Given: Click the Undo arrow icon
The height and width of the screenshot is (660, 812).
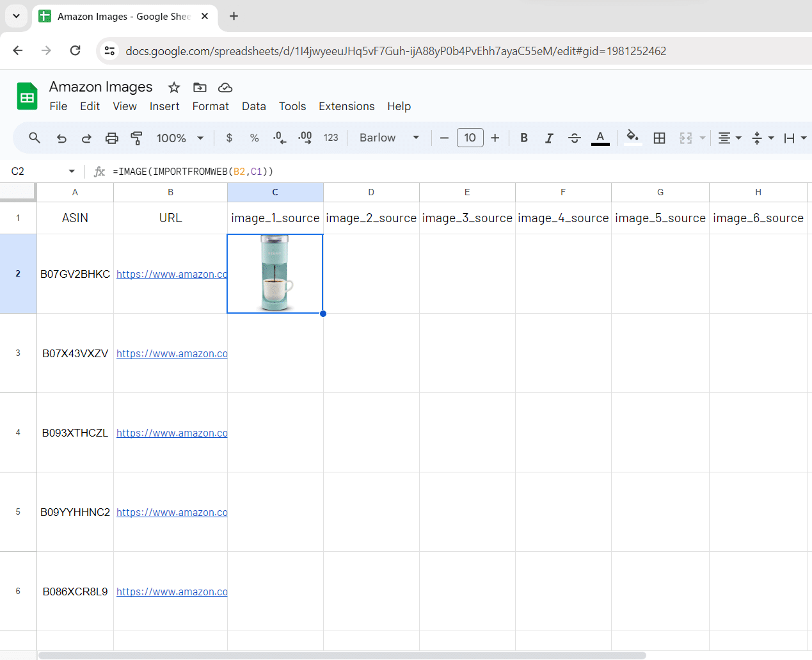Looking at the screenshot, I should pos(61,138).
